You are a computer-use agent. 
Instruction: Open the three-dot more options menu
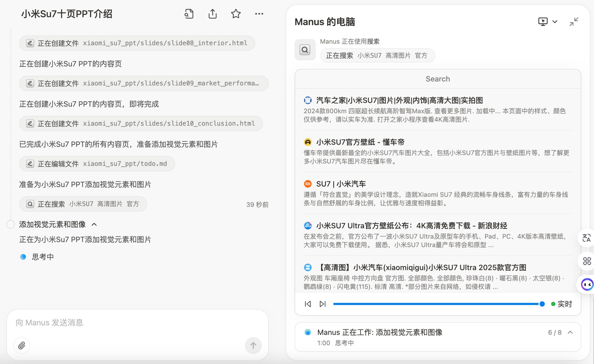(259, 14)
